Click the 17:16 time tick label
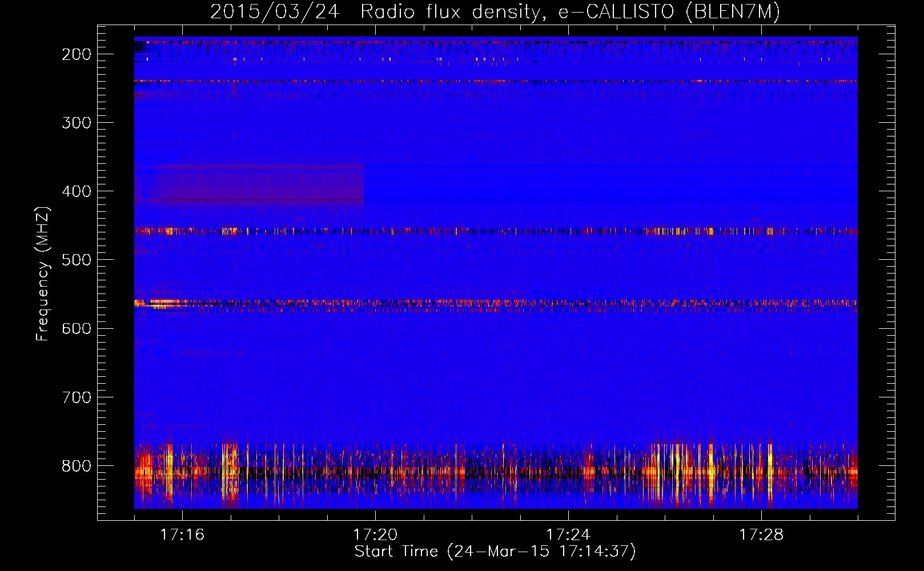 [182, 534]
